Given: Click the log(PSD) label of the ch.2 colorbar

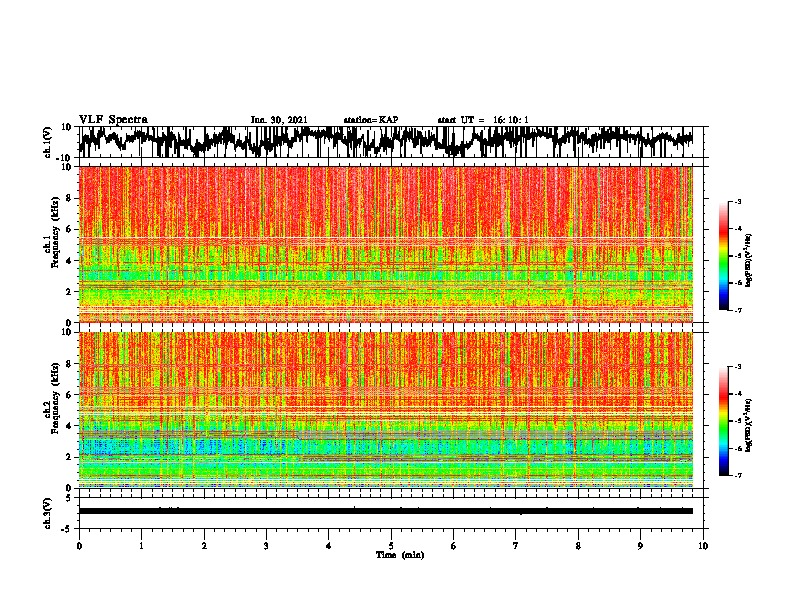Looking at the screenshot, I should coord(749,425).
